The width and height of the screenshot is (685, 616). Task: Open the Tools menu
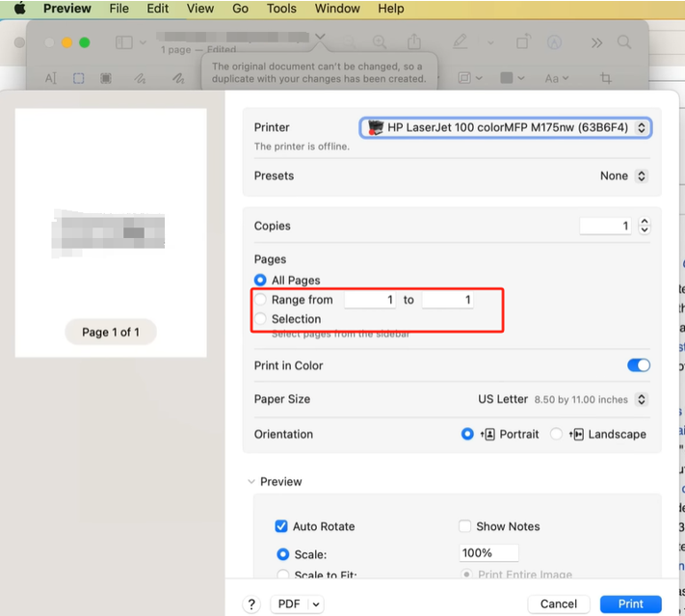(281, 9)
